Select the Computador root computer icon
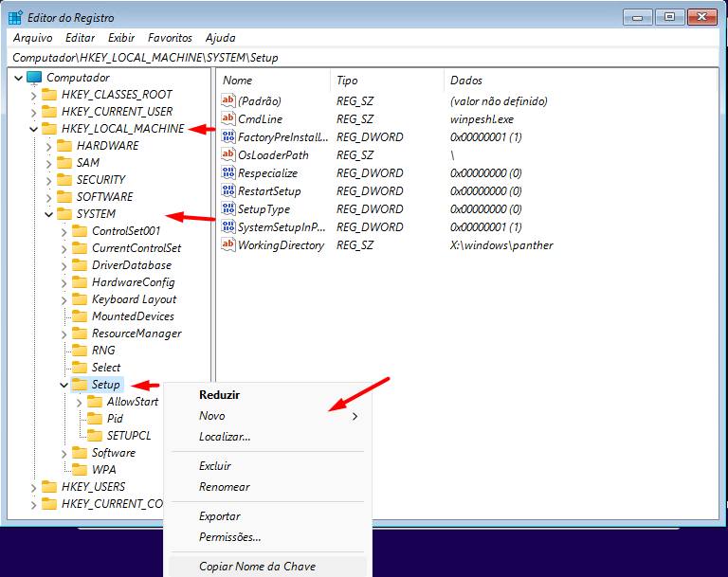 point(34,78)
